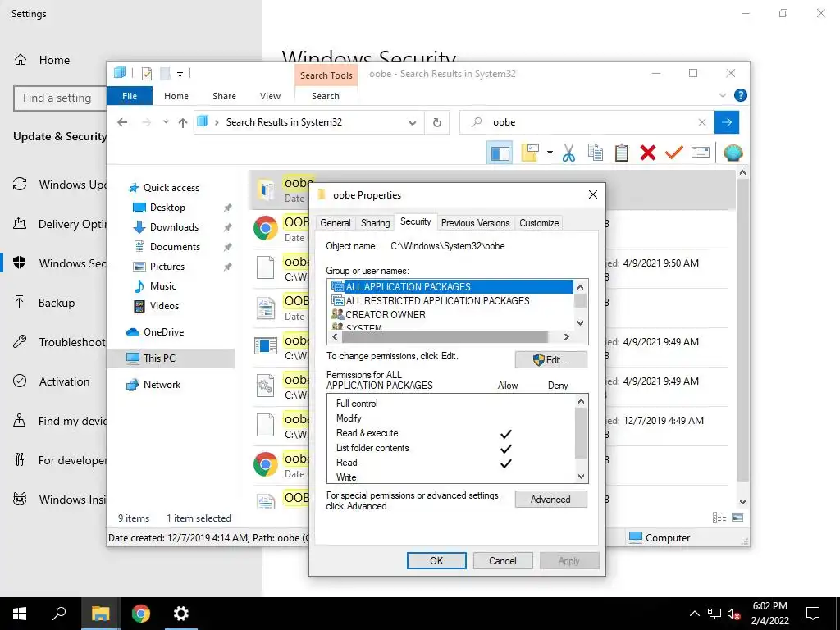This screenshot has width=840, height=630.
Task: Click the Cut scissors icon in Explorer toolbar
Action: coord(568,153)
